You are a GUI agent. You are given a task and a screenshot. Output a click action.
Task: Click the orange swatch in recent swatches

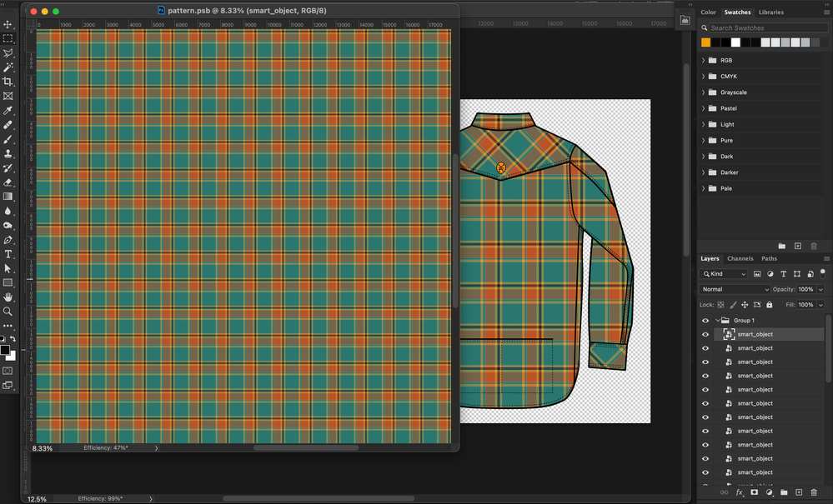(x=706, y=42)
